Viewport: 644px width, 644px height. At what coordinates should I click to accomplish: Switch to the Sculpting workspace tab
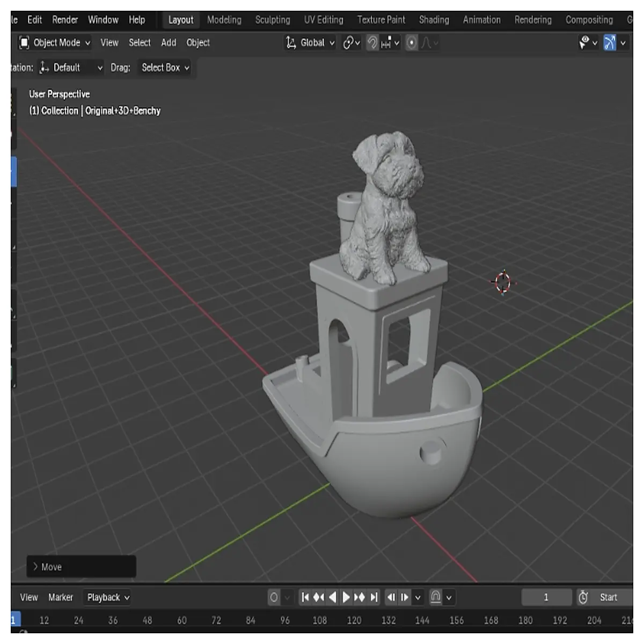pos(273,20)
